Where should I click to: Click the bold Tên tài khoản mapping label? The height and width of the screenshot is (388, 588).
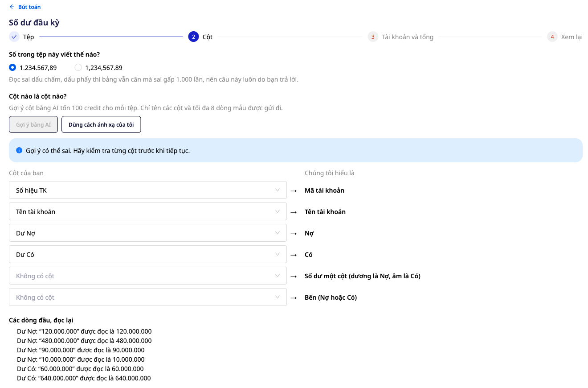click(325, 212)
